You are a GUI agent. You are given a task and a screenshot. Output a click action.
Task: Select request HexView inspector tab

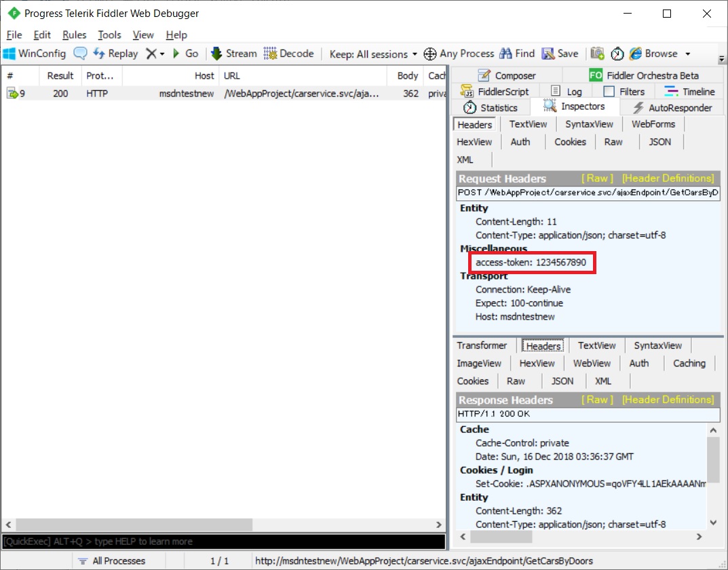pyautogui.click(x=474, y=142)
